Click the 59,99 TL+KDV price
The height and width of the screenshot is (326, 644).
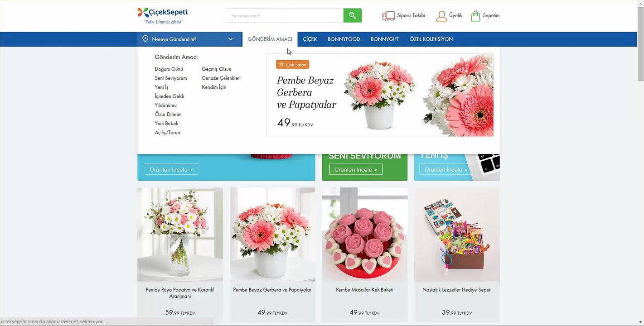(180, 312)
